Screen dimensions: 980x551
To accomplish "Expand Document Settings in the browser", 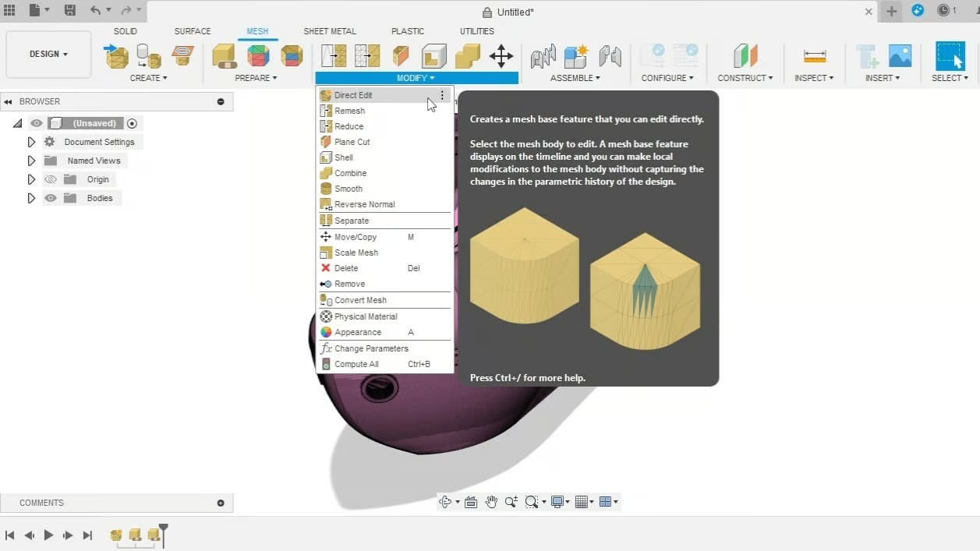I will coord(31,142).
